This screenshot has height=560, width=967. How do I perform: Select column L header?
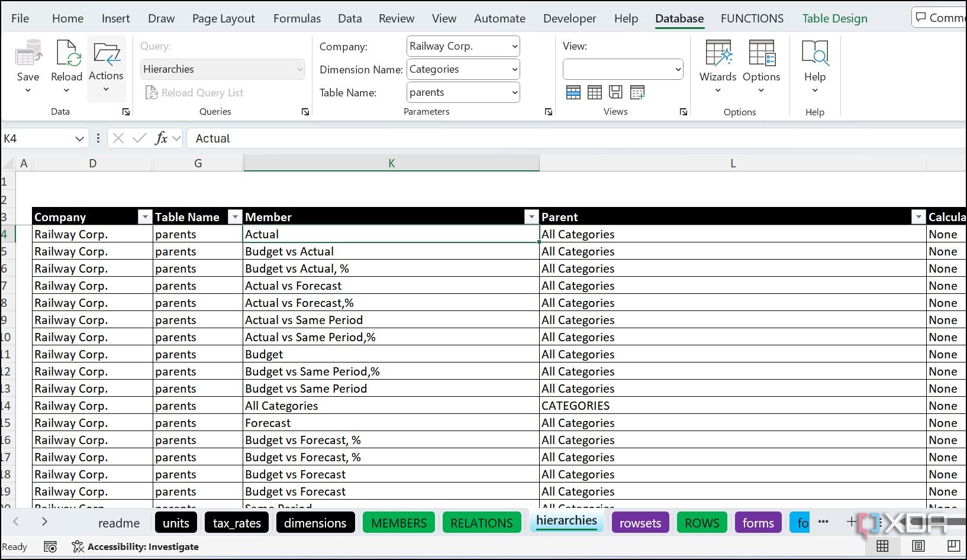pos(733,163)
